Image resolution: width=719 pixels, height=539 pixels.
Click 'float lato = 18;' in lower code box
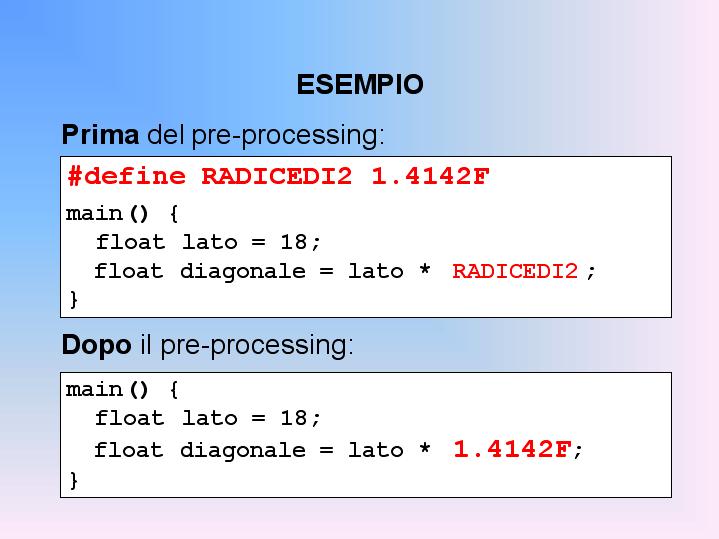coord(208,417)
